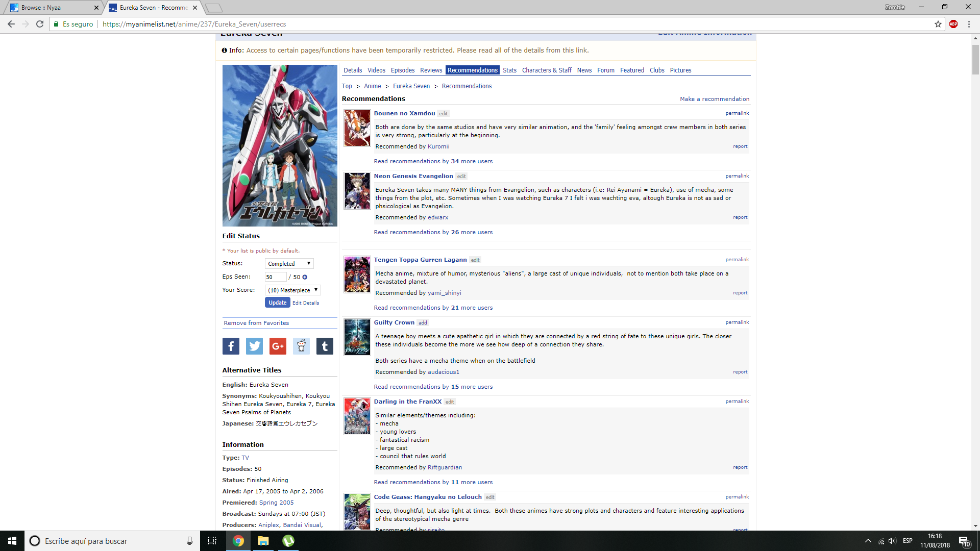Open the Characters & Staff tab
Image resolution: width=980 pixels, height=551 pixels.
(546, 70)
